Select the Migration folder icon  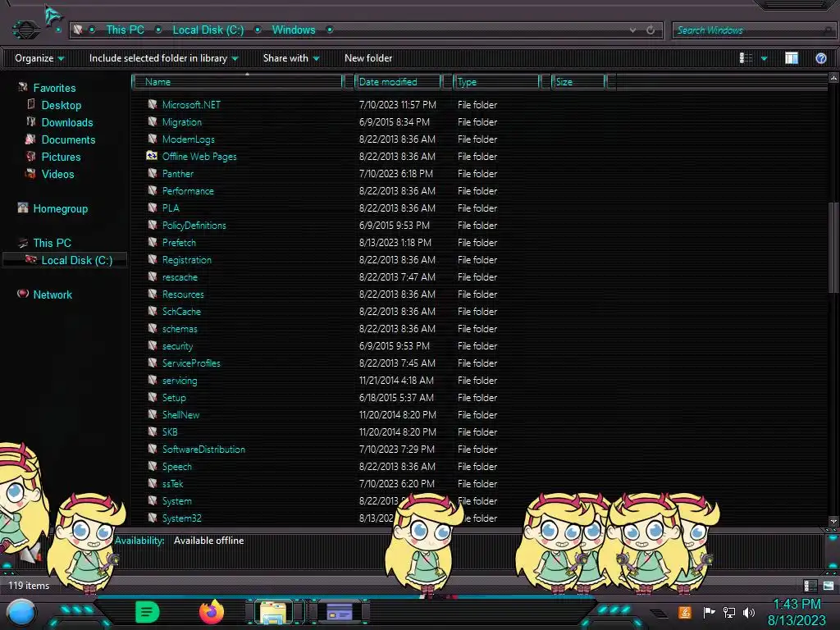pos(152,121)
